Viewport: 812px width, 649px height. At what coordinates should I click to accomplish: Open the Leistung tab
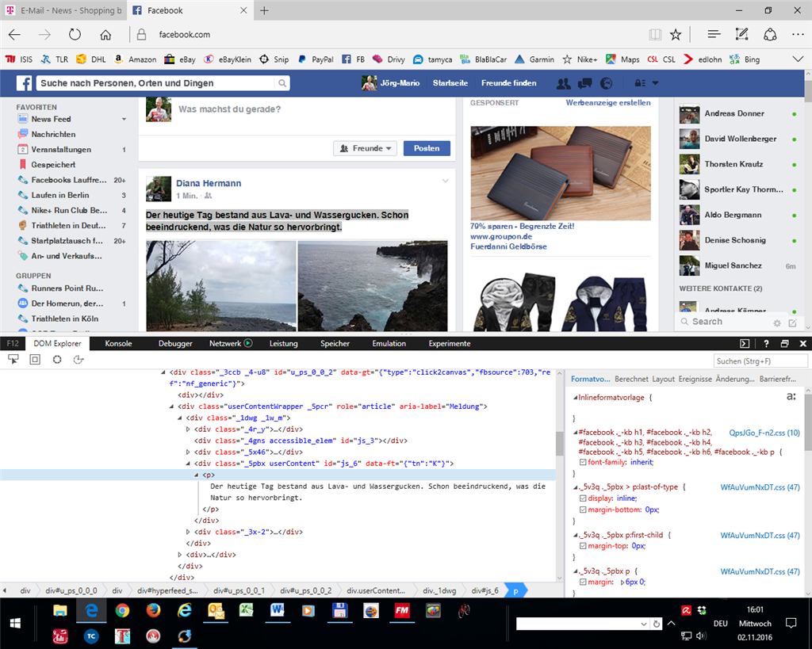click(x=283, y=344)
